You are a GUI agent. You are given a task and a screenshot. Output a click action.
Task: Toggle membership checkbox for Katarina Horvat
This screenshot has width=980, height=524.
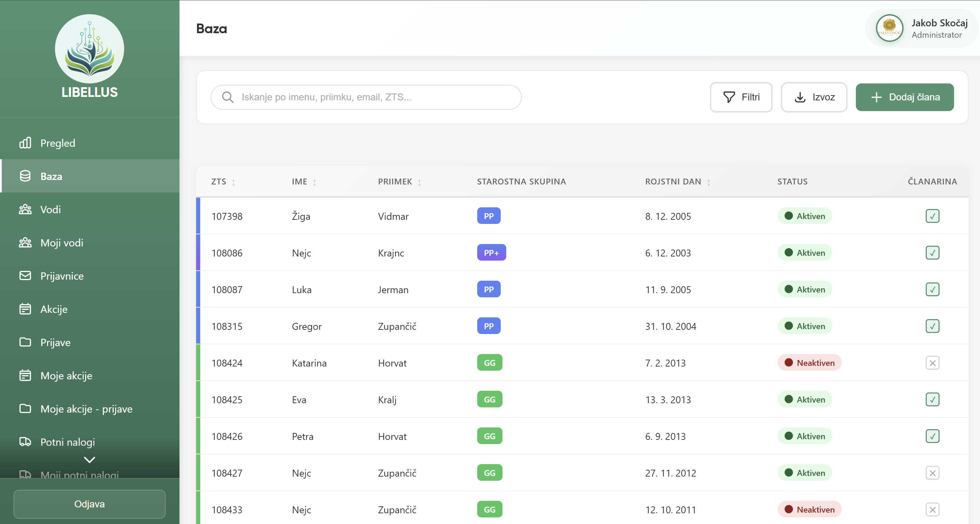[x=932, y=362]
